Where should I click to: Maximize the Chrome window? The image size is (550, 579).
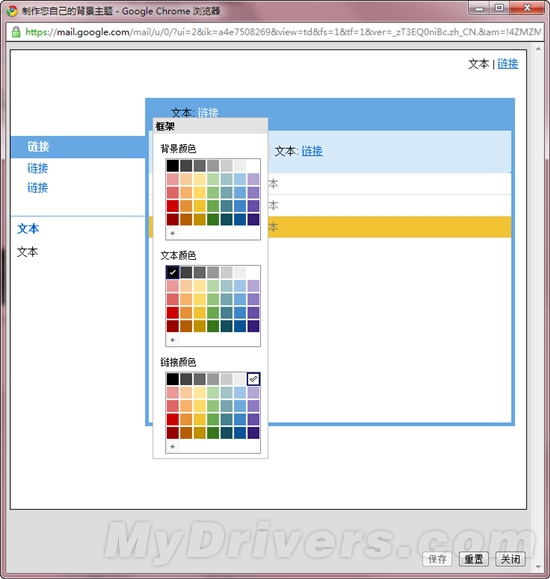tap(499, 8)
